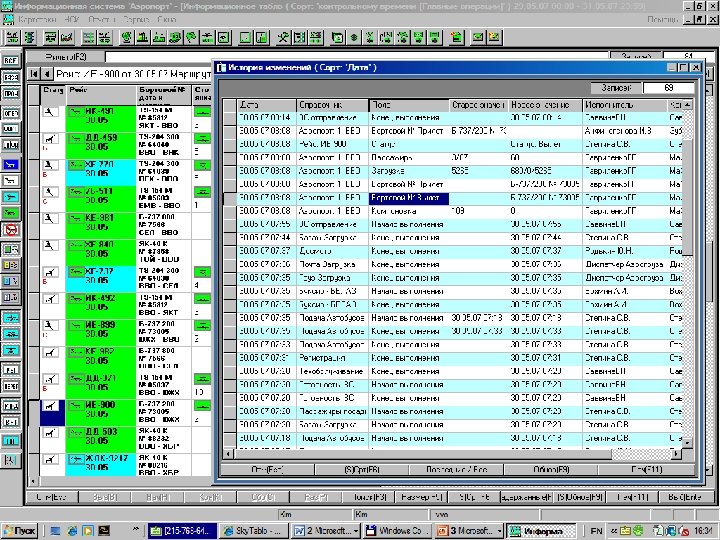Image resolution: width=720 pixels, height=540 pixels.
Task: Select flight ИЕ-900 in main table
Action: [x=101, y=410]
